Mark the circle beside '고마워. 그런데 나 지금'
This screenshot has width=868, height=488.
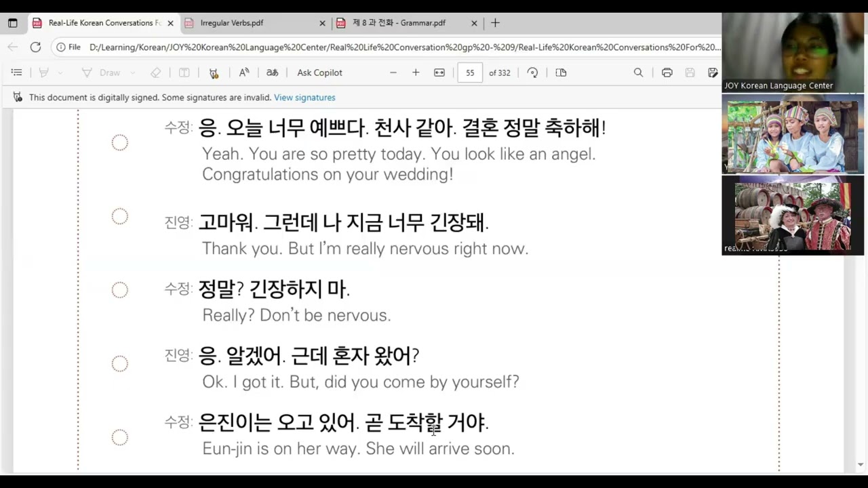[x=119, y=217]
